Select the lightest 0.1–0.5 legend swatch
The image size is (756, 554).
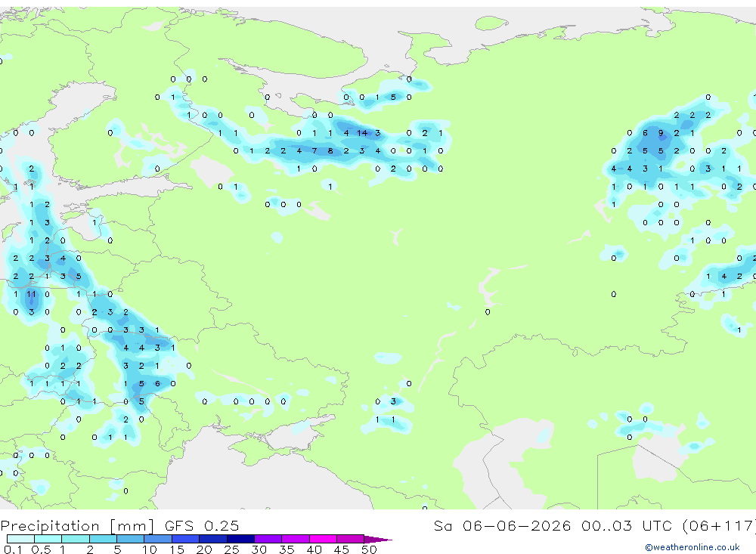click(20, 539)
